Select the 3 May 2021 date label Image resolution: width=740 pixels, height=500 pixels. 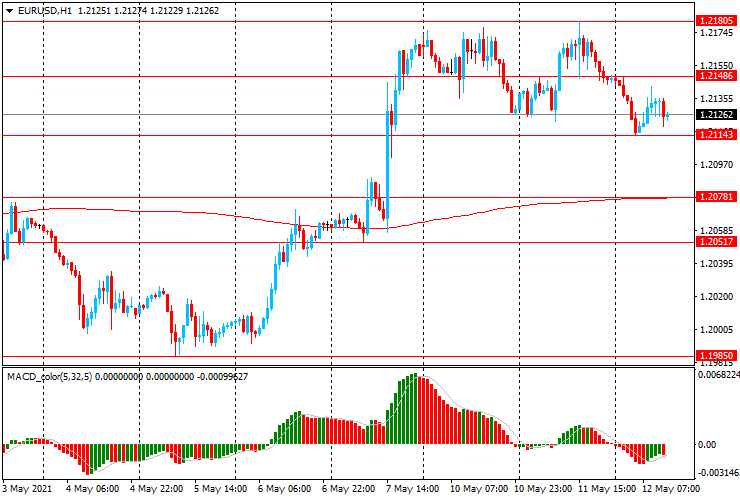click(x=27, y=490)
